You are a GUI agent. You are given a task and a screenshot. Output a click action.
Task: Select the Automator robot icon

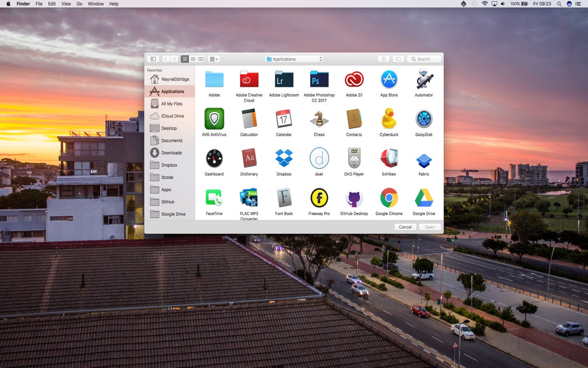pos(424,79)
